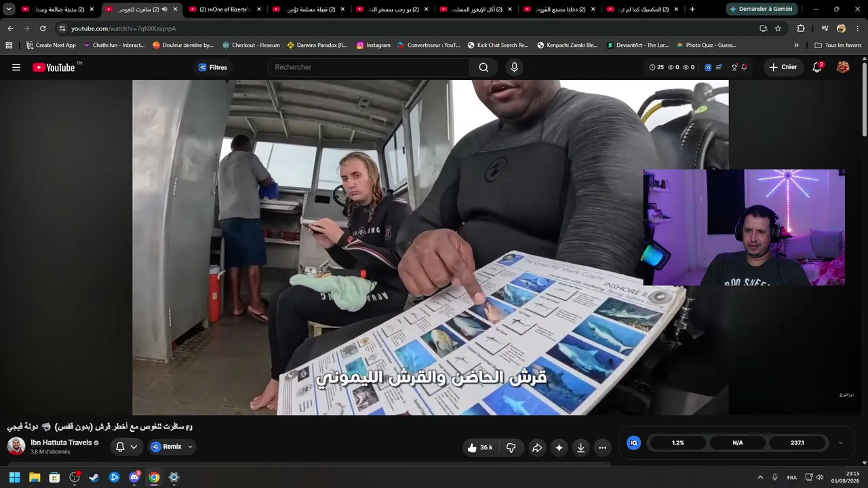Open the Chrome profile avatar

[x=841, y=28]
